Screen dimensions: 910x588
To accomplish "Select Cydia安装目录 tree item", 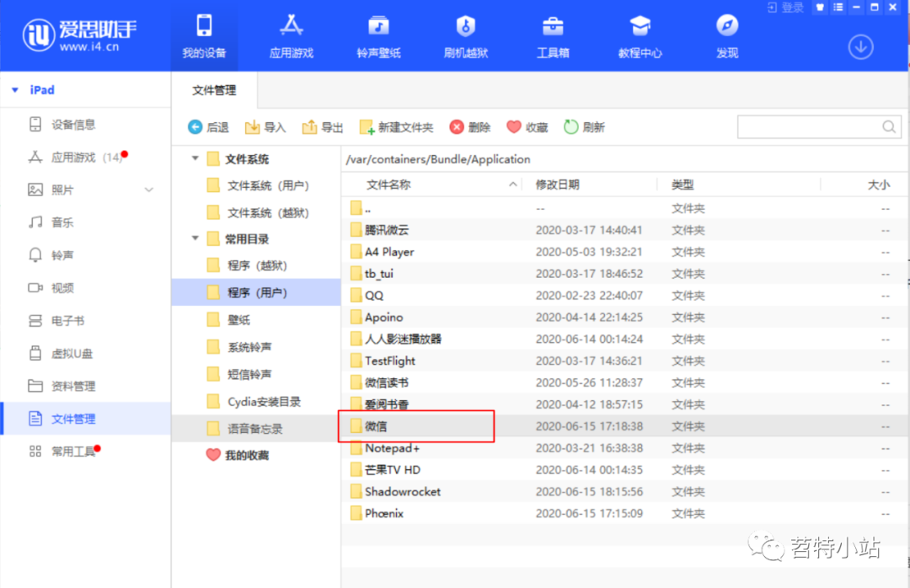I will pos(254,402).
